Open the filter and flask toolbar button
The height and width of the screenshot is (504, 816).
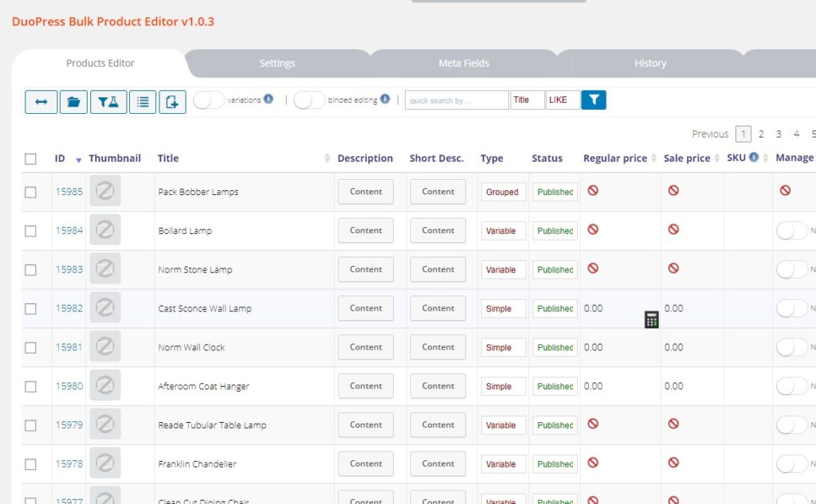pos(108,101)
